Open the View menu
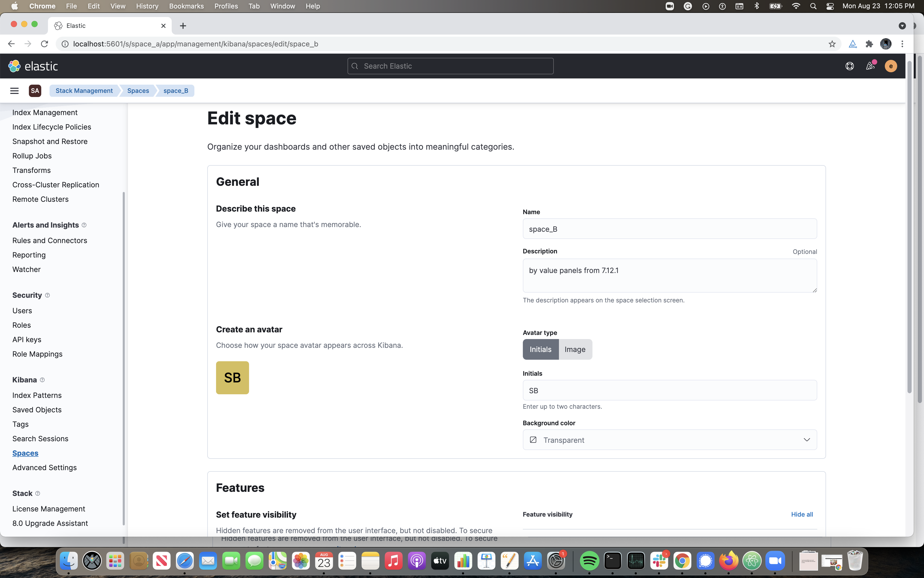This screenshot has width=924, height=578. pyautogui.click(x=118, y=6)
